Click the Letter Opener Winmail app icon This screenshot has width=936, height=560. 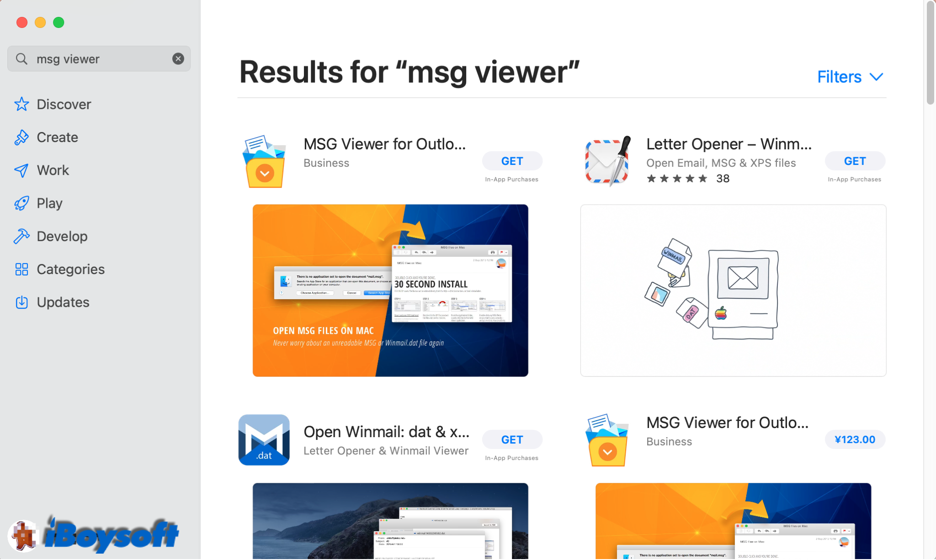point(608,160)
